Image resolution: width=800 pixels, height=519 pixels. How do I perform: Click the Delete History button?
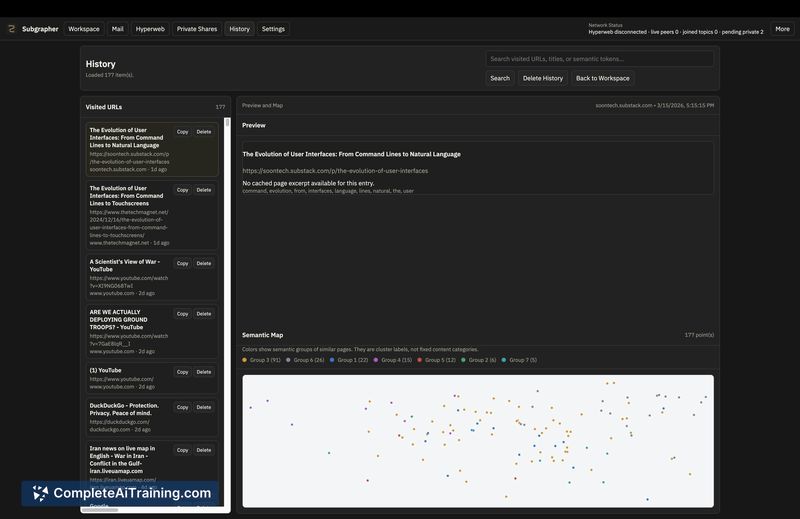[x=542, y=78]
